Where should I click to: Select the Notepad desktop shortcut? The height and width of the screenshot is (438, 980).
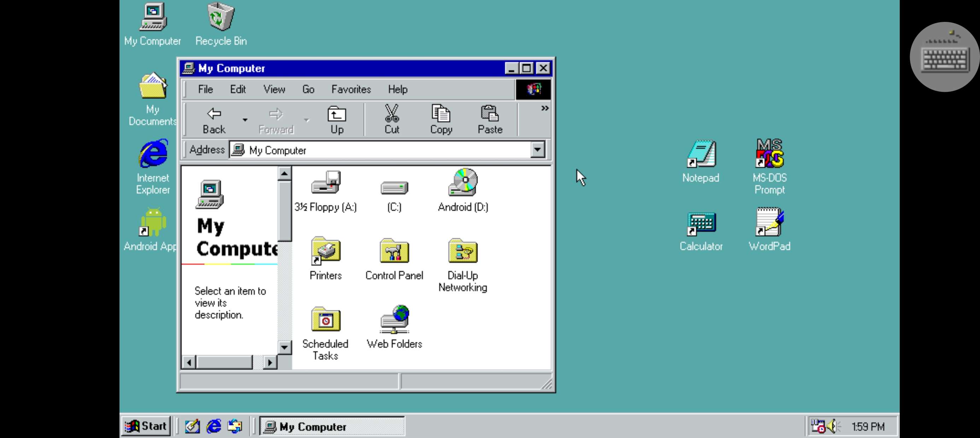[701, 161]
